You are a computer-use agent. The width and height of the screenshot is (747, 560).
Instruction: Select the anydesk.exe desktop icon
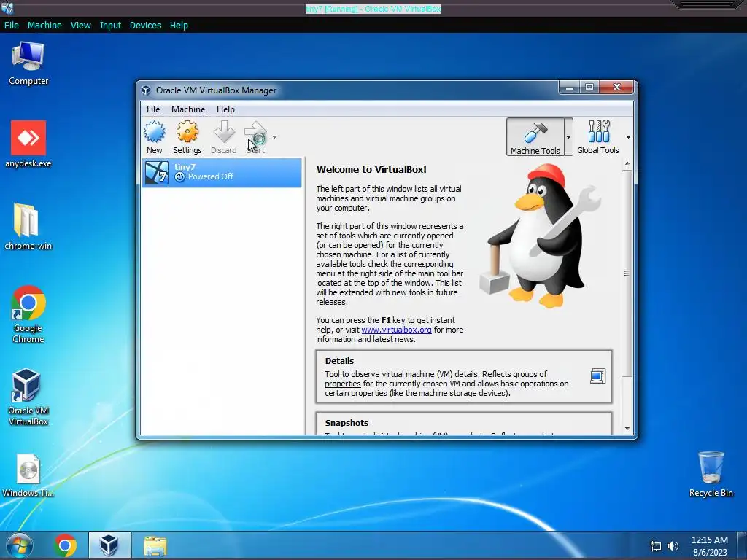[x=28, y=144]
